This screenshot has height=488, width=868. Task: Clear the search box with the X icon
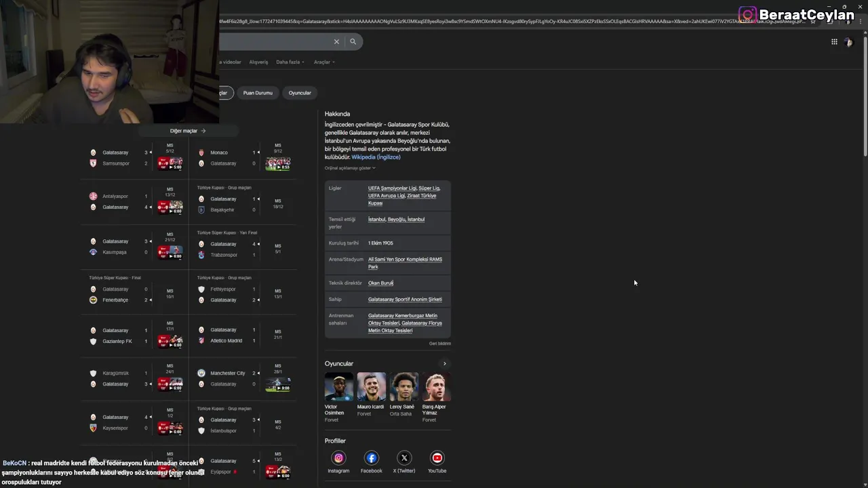coord(336,41)
